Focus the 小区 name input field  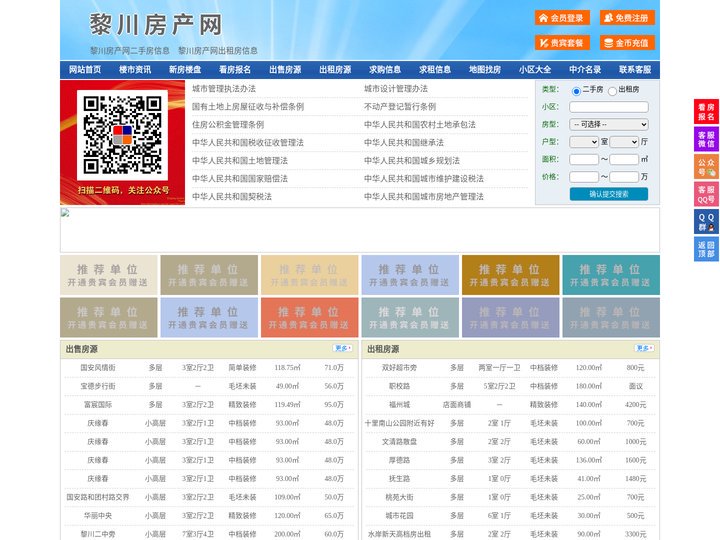pos(609,107)
